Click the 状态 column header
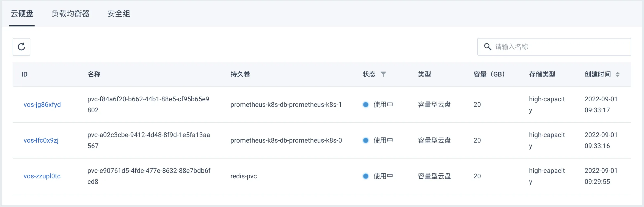644x207 pixels. coord(369,74)
